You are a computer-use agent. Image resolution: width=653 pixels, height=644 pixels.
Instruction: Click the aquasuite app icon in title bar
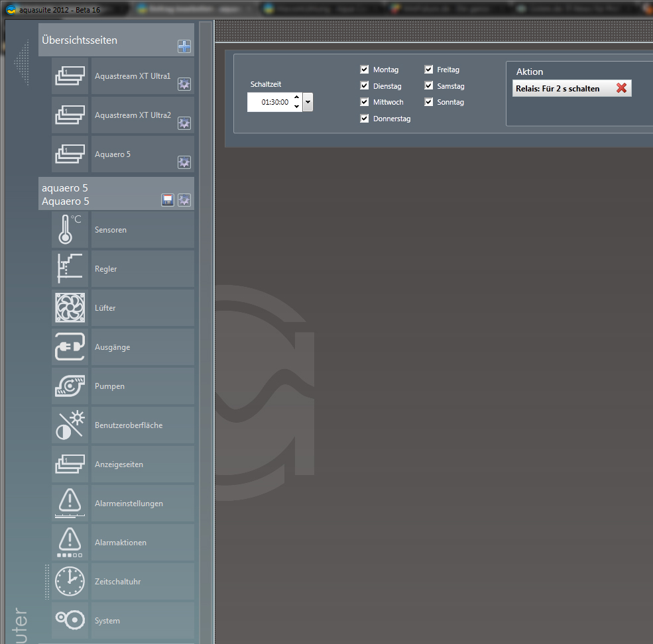(11, 9)
